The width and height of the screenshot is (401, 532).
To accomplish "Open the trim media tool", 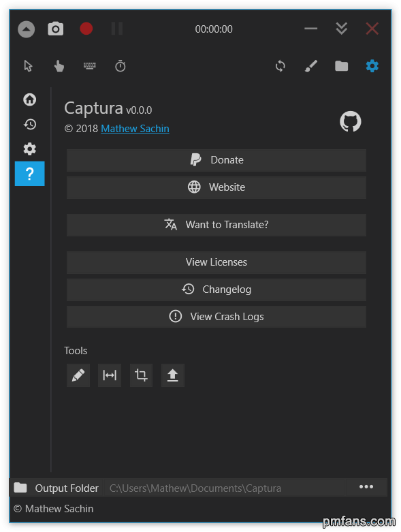I will coord(110,375).
